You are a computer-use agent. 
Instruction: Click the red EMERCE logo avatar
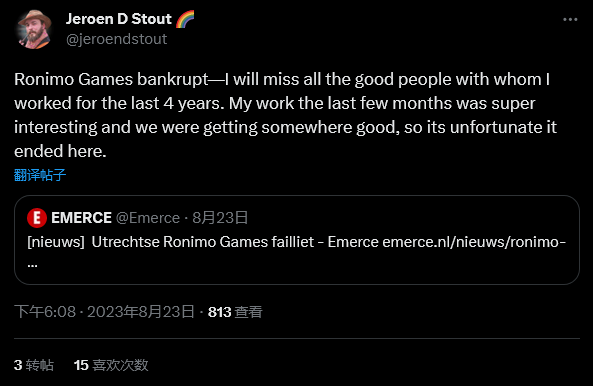[x=37, y=218]
